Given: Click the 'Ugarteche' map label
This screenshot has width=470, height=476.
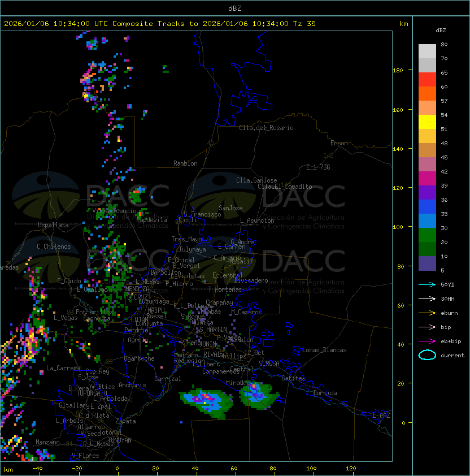Looking at the screenshot, I should click(140, 358).
